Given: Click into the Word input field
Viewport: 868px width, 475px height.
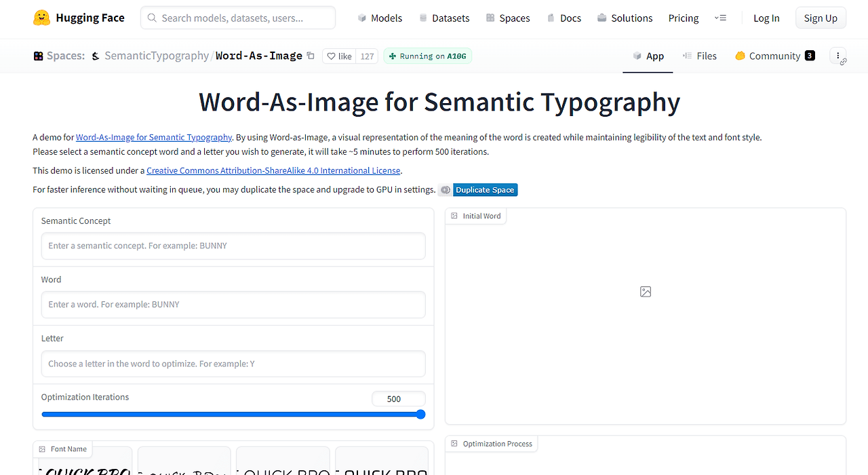Looking at the screenshot, I should click(233, 305).
